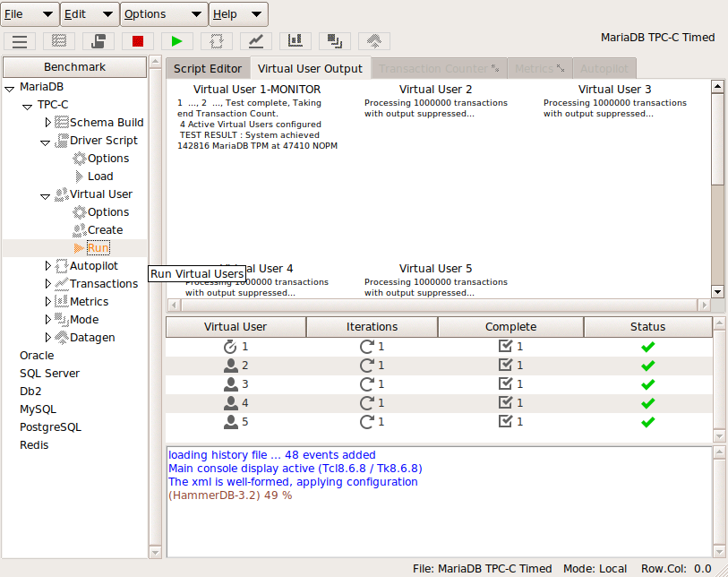
Task: Click output pane horizontal scroll right arrow
Action: coord(705,306)
